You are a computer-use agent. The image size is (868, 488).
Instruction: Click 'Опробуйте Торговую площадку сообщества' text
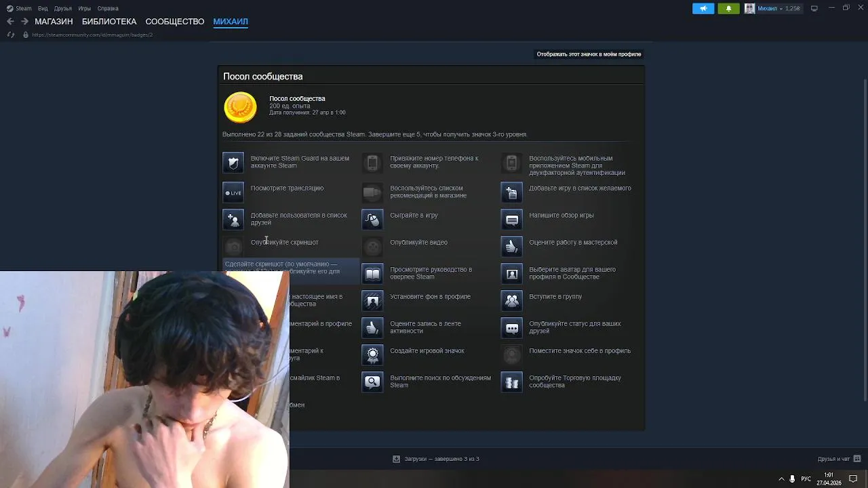tap(575, 382)
